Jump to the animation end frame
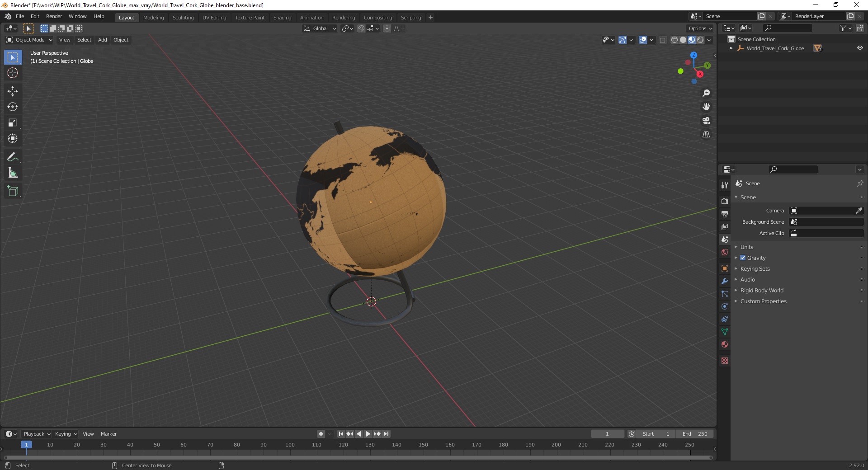The width and height of the screenshot is (868, 470). (x=386, y=434)
